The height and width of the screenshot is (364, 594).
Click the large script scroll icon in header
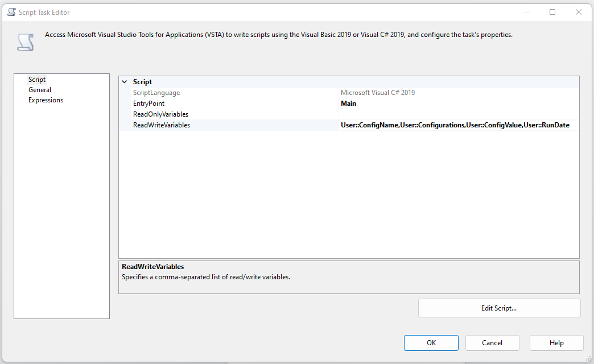pyautogui.click(x=24, y=42)
